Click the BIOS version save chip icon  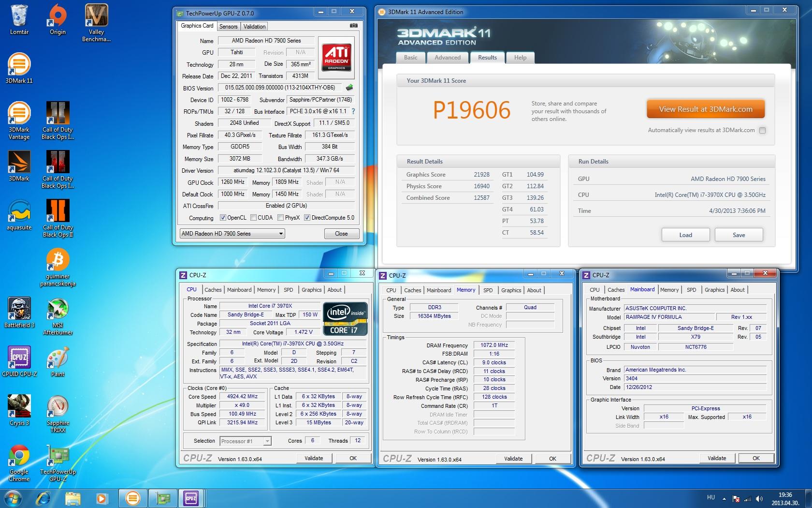(349, 88)
